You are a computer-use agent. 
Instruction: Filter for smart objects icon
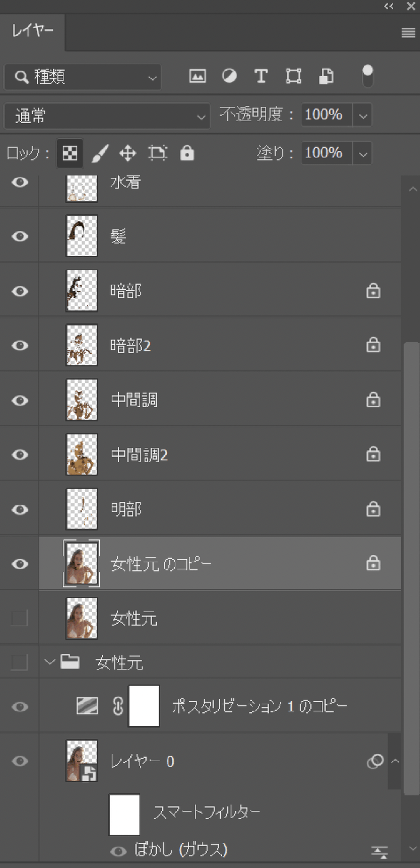click(326, 76)
